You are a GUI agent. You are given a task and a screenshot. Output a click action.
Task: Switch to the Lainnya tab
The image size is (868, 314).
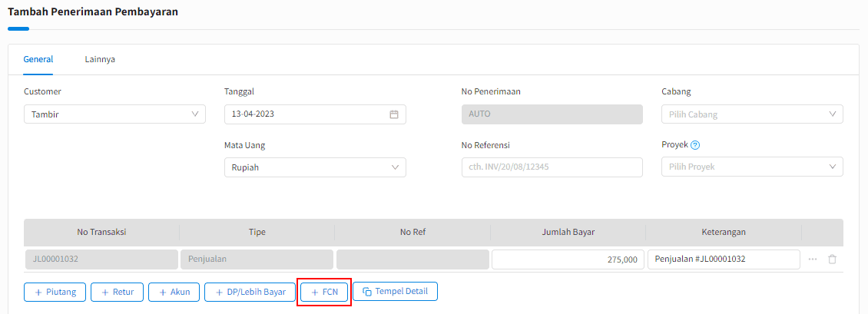(100, 59)
